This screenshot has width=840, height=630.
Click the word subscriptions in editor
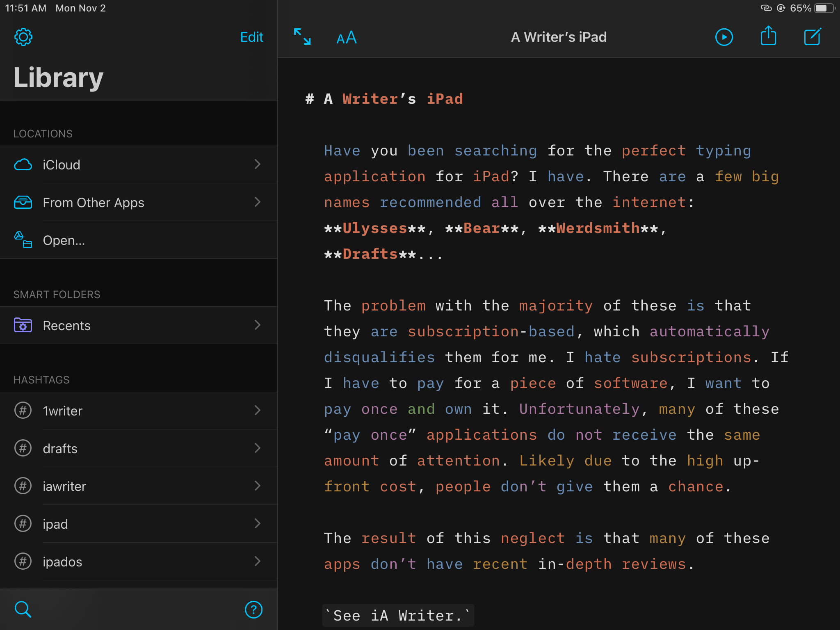tap(691, 358)
